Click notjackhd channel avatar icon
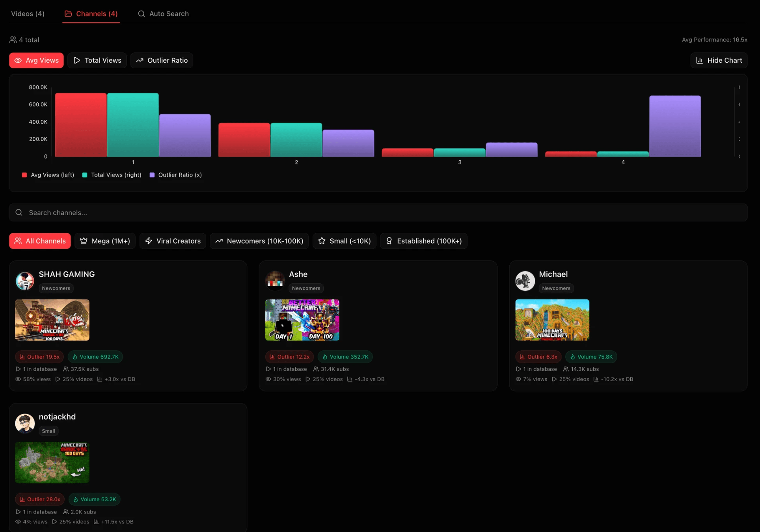This screenshot has width=760, height=532. pyautogui.click(x=25, y=423)
